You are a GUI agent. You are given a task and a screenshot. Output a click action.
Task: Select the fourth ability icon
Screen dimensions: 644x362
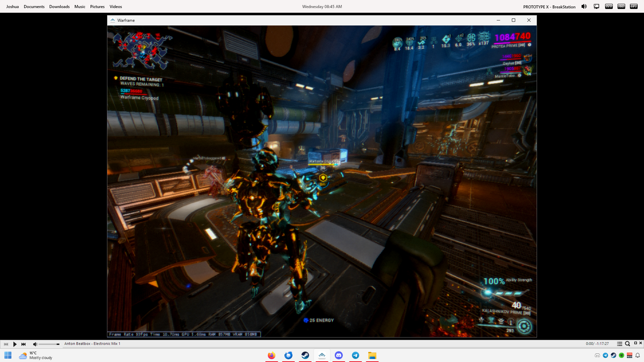[x=511, y=322]
